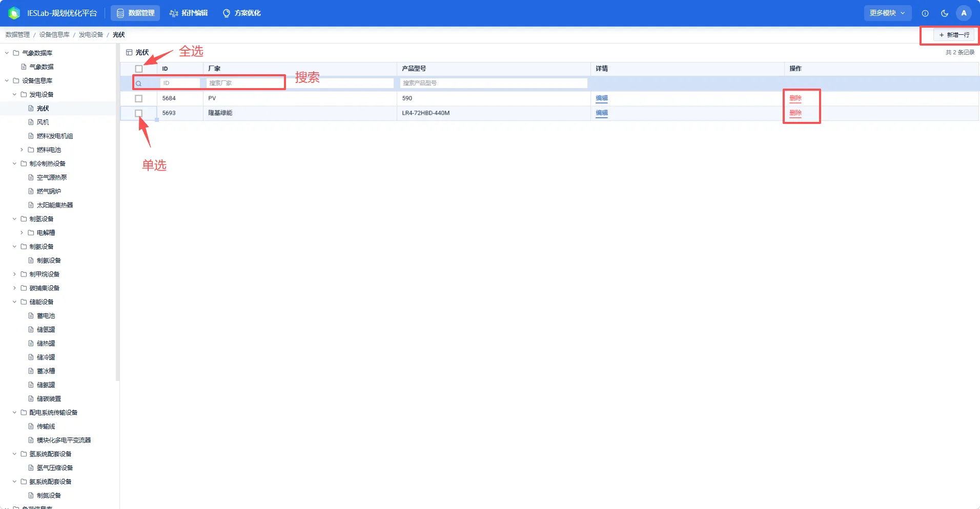Image resolution: width=980 pixels, height=509 pixels.
Task: Click the file icon beside 储碳装置
Action: pos(31,398)
